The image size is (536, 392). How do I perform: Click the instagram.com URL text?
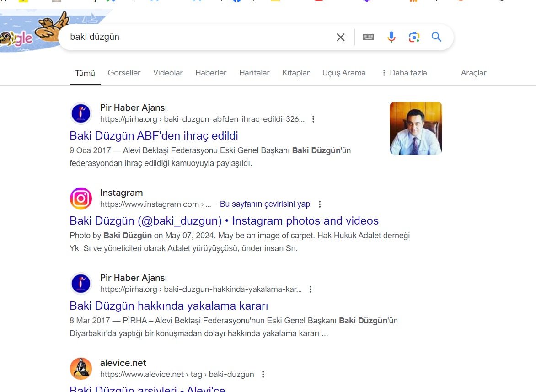click(155, 204)
